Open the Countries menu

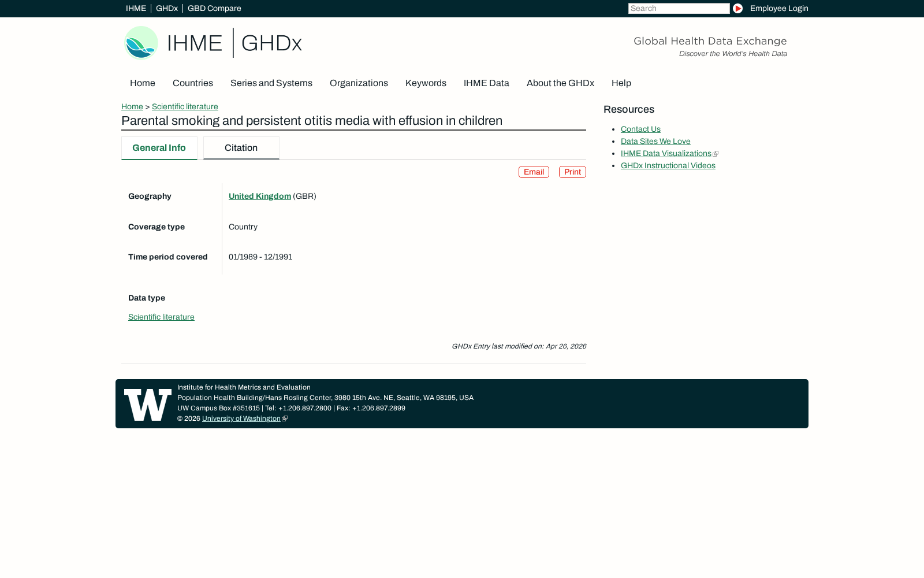(x=193, y=83)
